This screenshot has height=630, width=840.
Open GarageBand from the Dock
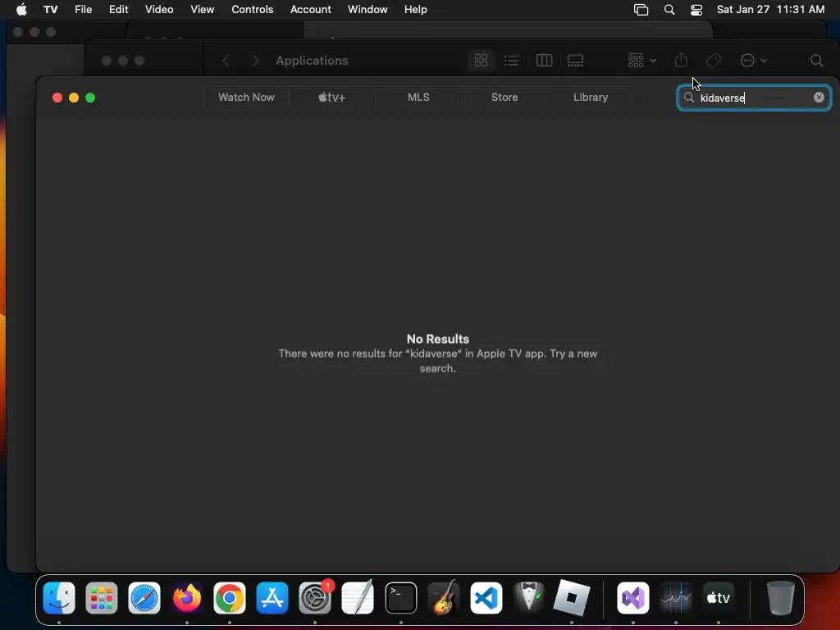444,597
